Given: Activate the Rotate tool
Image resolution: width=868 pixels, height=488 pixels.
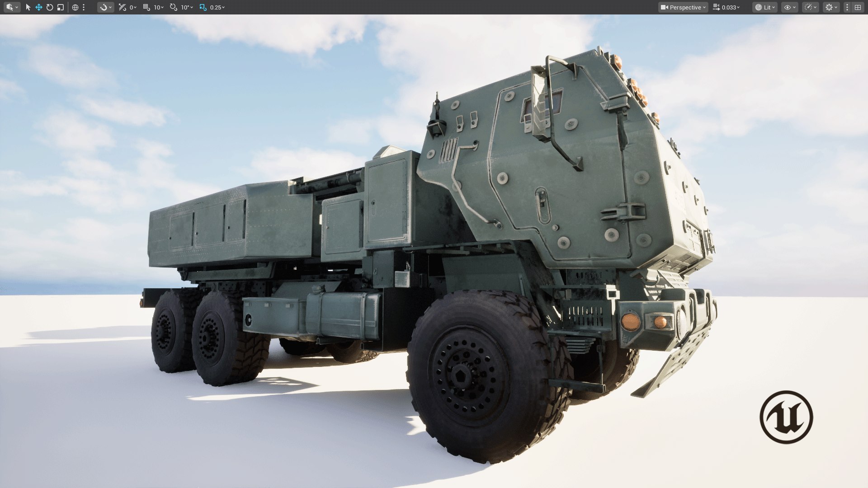Looking at the screenshot, I should click(50, 7).
